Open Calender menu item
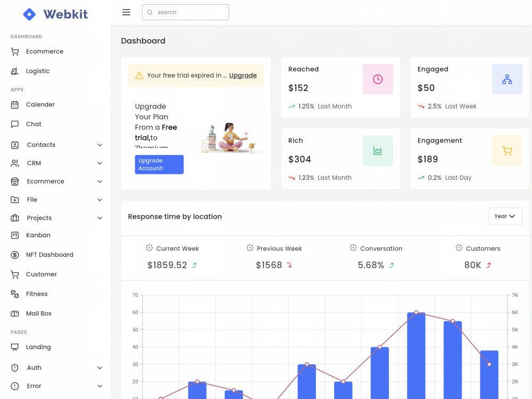Image resolution: width=532 pixels, height=399 pixels. pos(40,104)
